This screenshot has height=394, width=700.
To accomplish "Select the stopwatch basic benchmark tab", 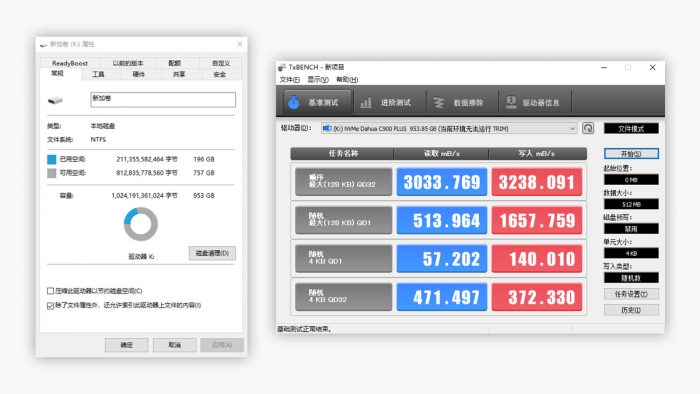I will (317, 102).
